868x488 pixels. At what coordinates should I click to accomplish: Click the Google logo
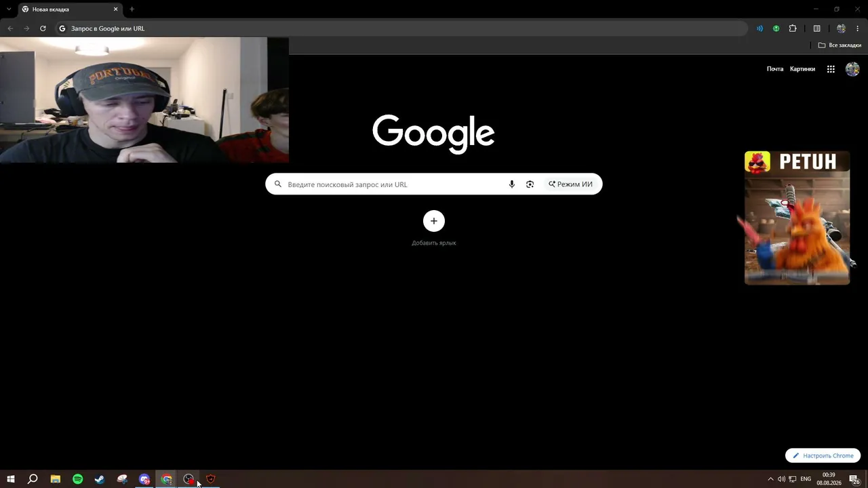[433, 134]
